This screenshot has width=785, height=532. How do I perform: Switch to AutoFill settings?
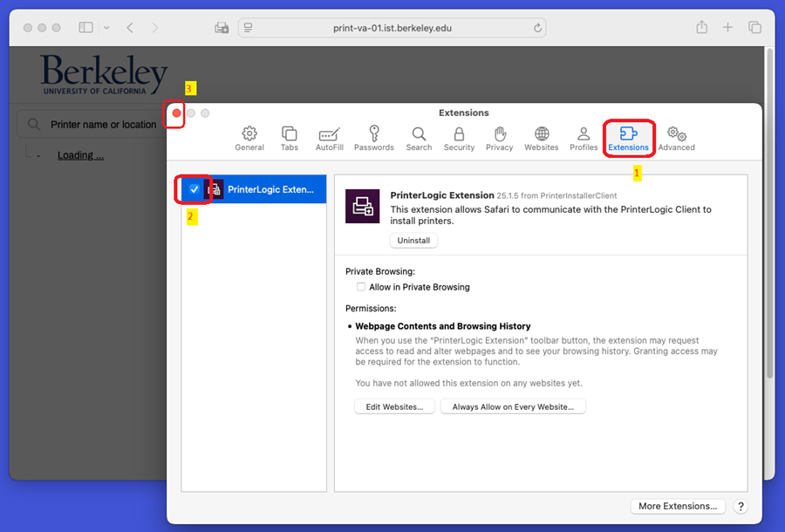329,138
